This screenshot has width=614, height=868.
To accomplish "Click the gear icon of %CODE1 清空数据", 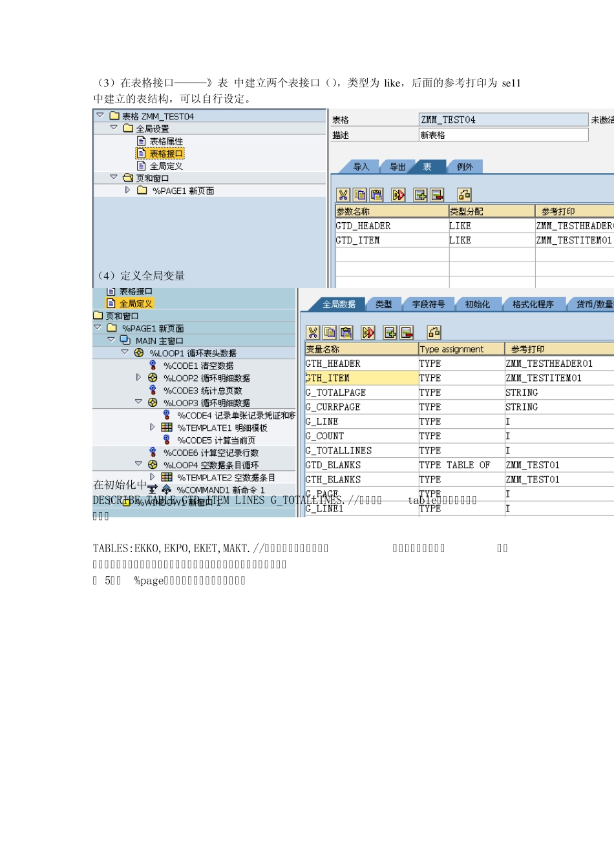I will (x=153, y=366).
